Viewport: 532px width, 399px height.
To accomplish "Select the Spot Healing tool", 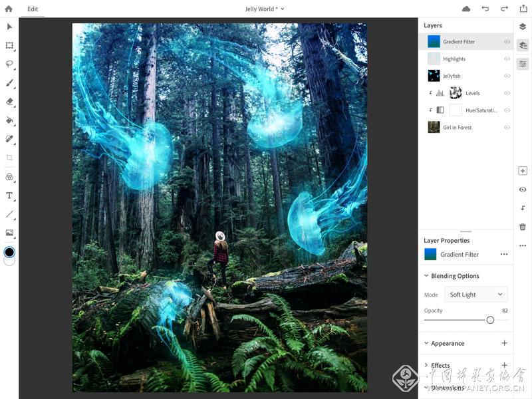I will click(9, 139).
